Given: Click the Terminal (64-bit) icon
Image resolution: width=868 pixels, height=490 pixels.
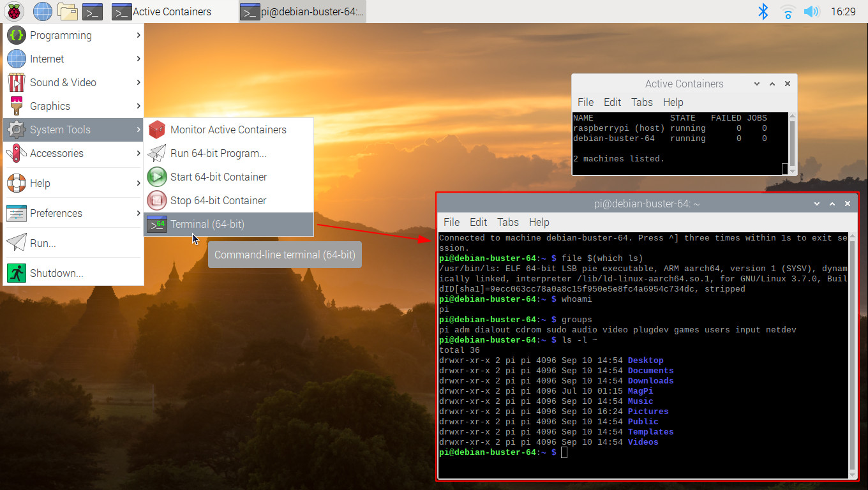Looking at the screenshot, I should pyautogui.click(x=157, y=224).
